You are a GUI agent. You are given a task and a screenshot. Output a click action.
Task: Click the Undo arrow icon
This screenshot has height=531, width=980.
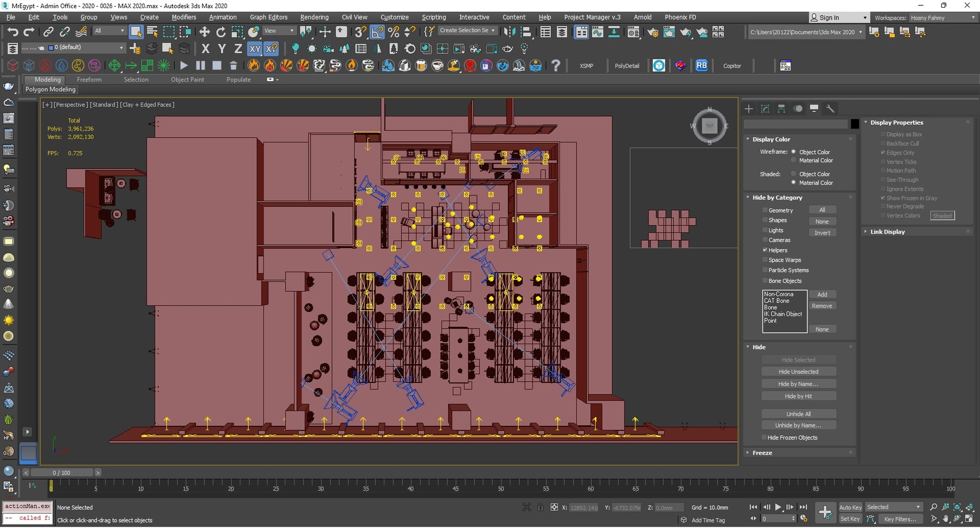click(x=13, y=32)
